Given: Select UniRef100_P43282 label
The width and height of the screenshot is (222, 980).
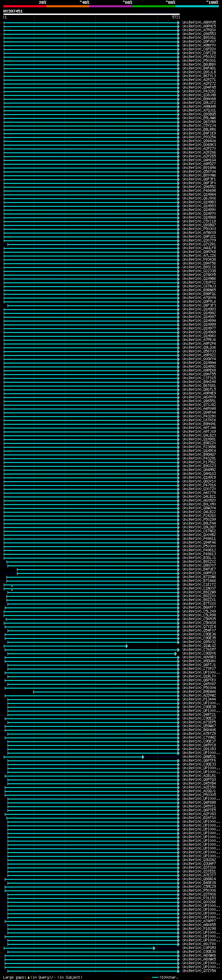Looking at the screenshot, I should [199, 91].
